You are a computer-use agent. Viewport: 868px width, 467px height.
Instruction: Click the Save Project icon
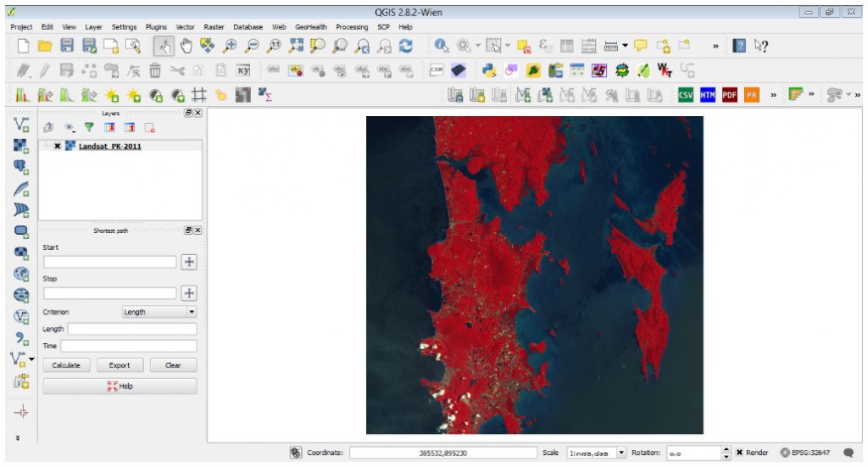coord(67,46)
